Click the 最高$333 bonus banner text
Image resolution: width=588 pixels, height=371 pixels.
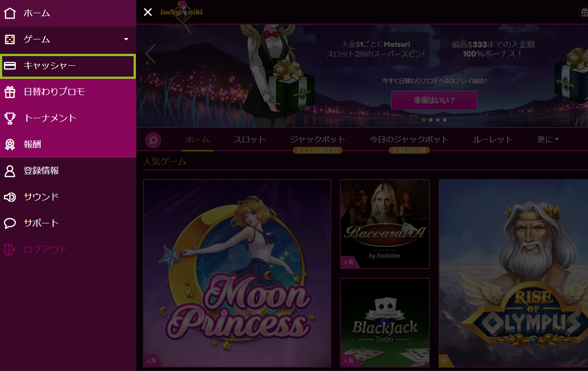493,49
